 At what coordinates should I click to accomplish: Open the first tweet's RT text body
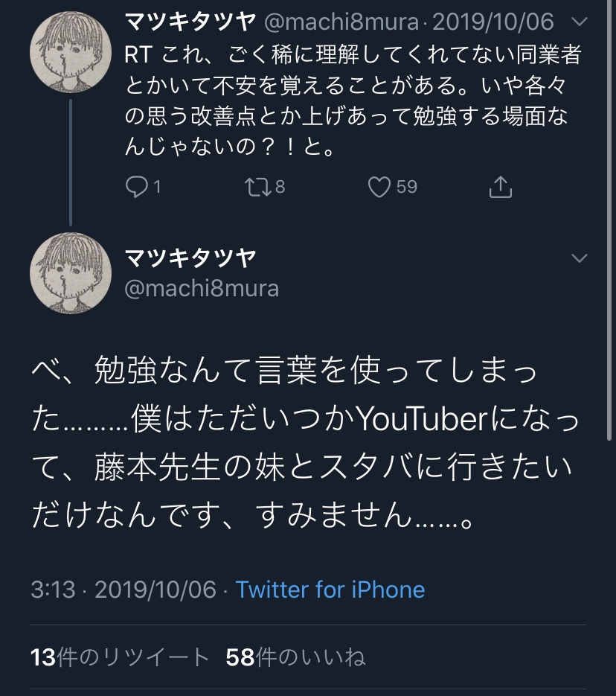353,100
